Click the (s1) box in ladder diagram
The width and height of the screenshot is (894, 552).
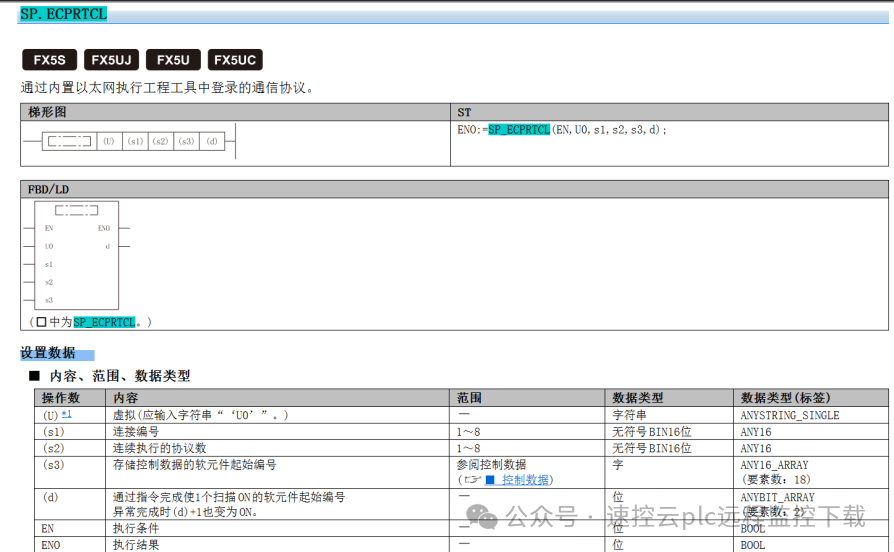click(x=135, y=141)
